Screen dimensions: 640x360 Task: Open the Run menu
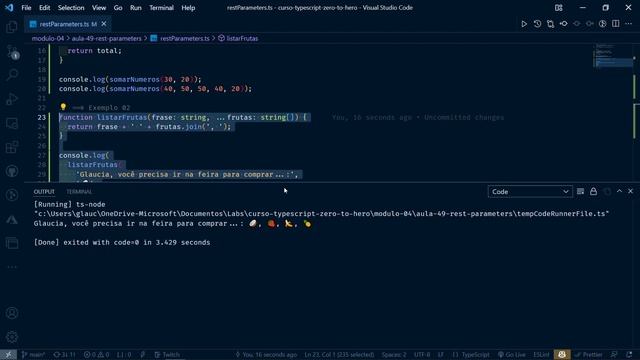pos(136,8)
